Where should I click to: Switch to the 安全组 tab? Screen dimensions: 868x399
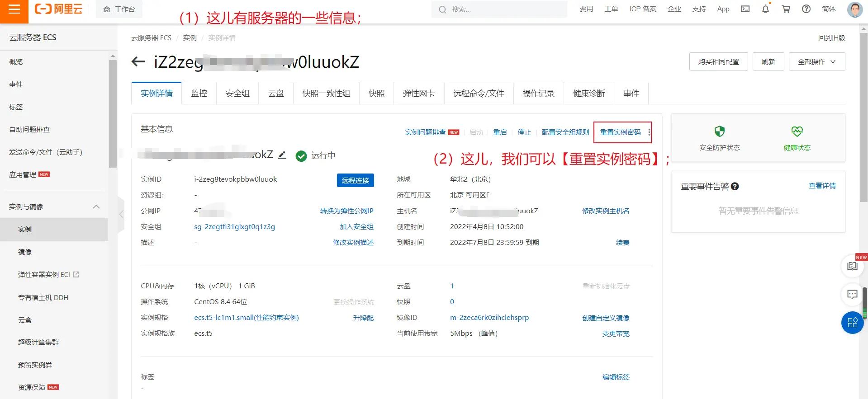(x=237, y=94)
